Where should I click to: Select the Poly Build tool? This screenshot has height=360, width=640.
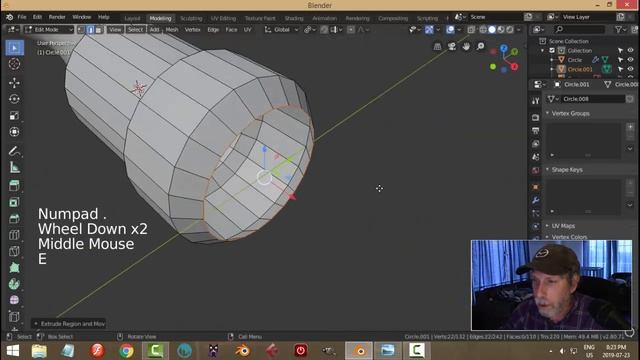click(14, 268)
